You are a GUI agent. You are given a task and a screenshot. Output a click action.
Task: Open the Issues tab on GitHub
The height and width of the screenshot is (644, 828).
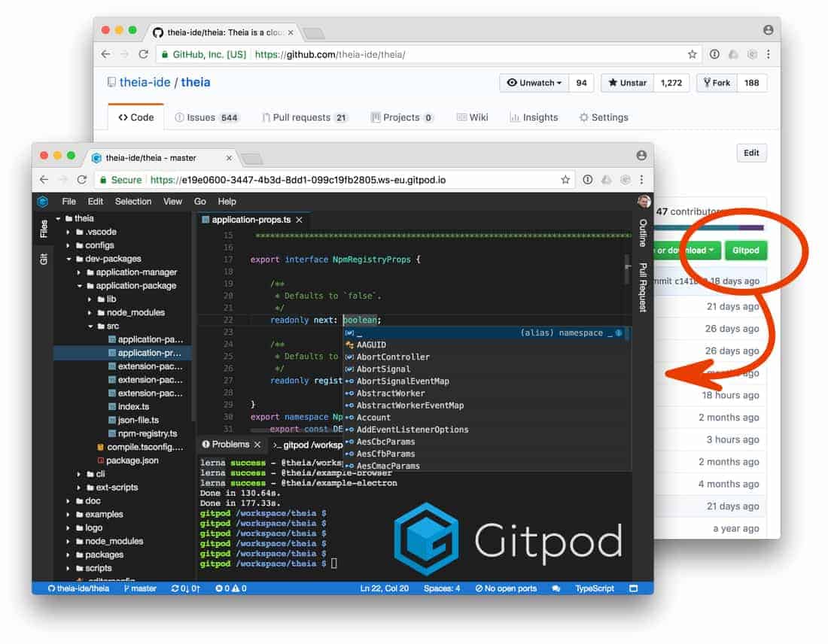pyautogui.click(x=206, y=117)
